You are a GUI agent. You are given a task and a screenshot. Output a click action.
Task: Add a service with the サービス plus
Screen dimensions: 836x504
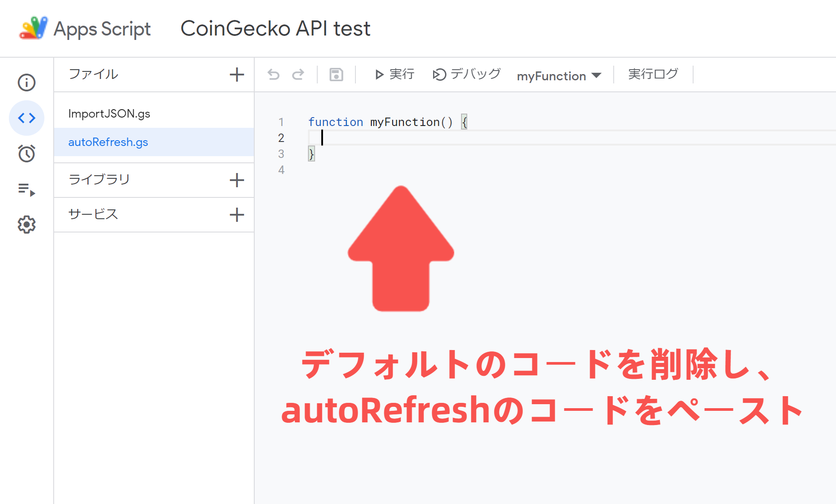click(x=237, y=215)
